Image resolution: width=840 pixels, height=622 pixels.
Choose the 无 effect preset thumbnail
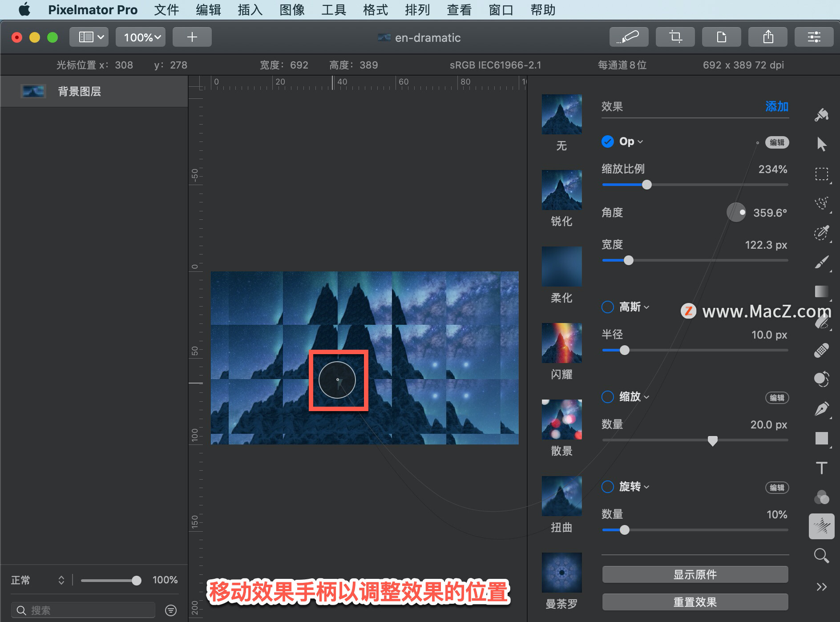tap(561, 114)
